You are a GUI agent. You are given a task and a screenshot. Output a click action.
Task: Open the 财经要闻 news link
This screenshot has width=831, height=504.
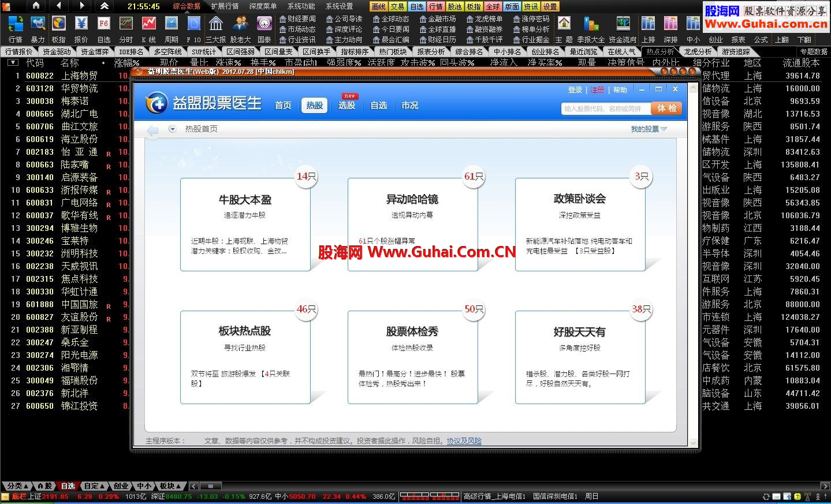(297, 19)
